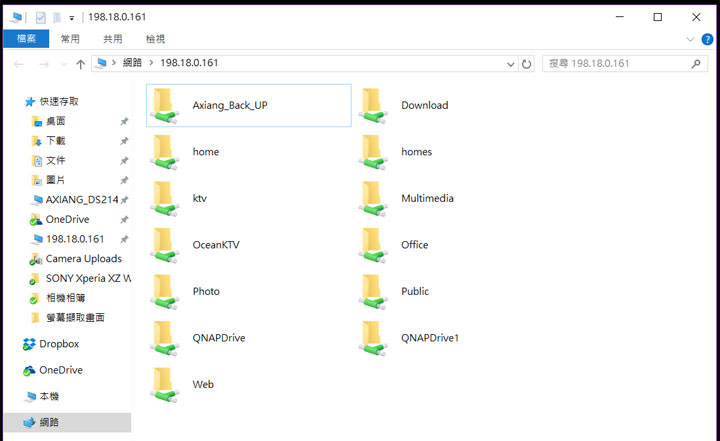720x441 pixels.
Task: Refresh the current folder view
Action: [x=526, y=64]
